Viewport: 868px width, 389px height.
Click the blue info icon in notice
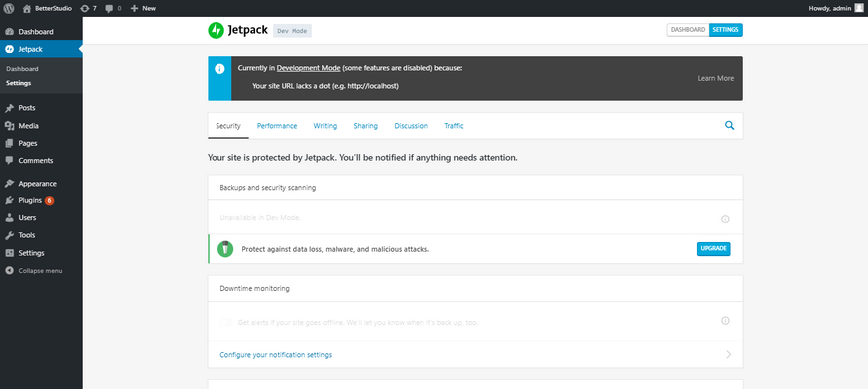219,69
